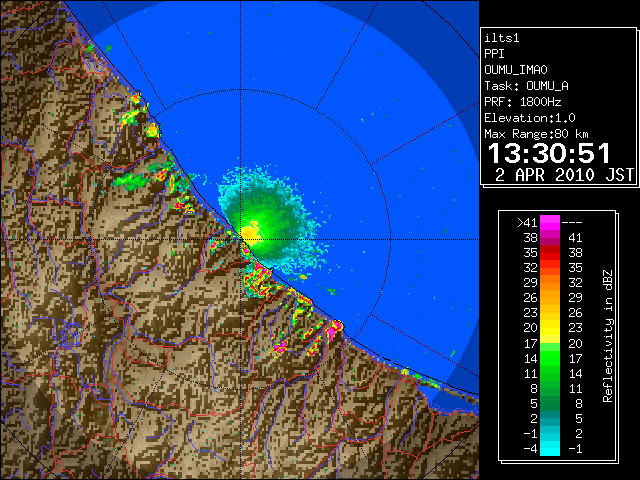
Task: Pick the bright green 14–17 dBZ legend swatch
Action: coord(550,358)
